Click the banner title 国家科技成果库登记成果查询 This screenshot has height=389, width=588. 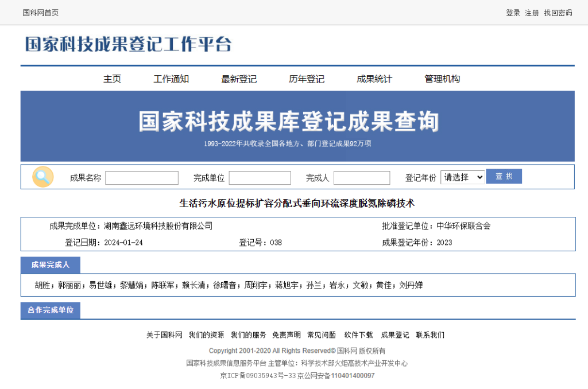pos(289,122)
